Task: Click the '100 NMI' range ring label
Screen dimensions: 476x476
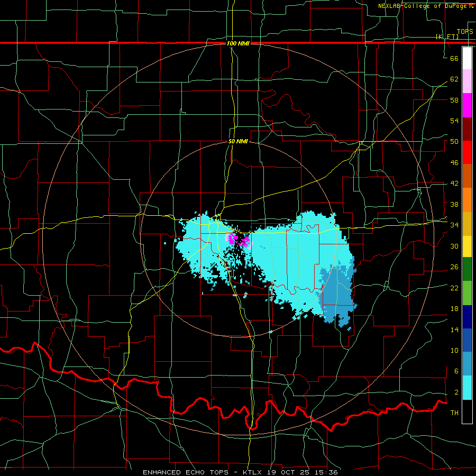Action: (x=238, y=43)
